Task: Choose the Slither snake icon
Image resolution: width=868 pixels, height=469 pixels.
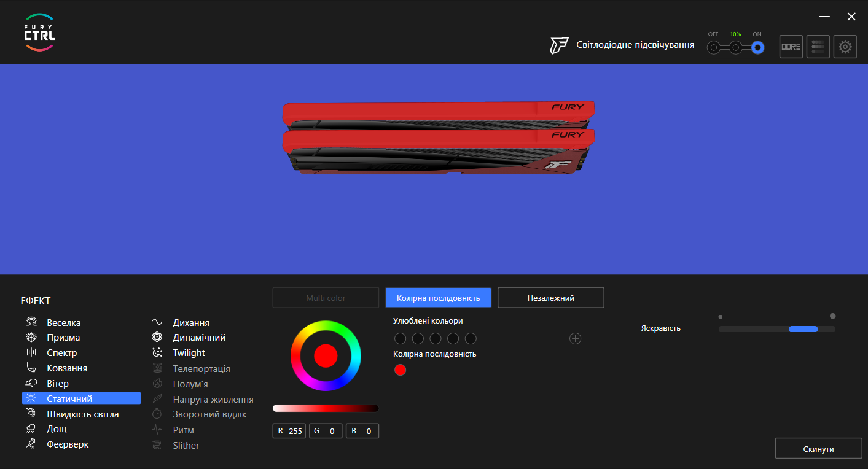Action: point(157,445)
